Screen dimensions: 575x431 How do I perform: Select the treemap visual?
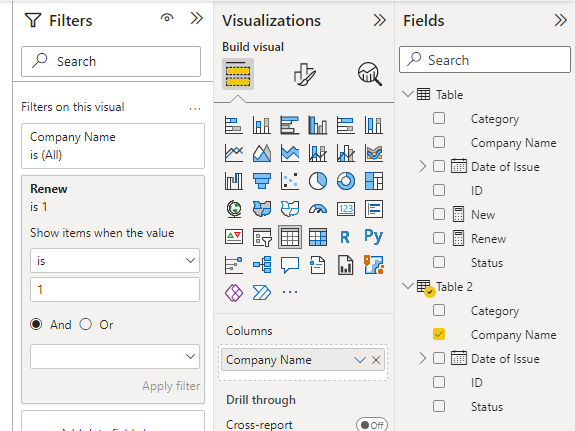pyautogui.click(x=374, y=181)
